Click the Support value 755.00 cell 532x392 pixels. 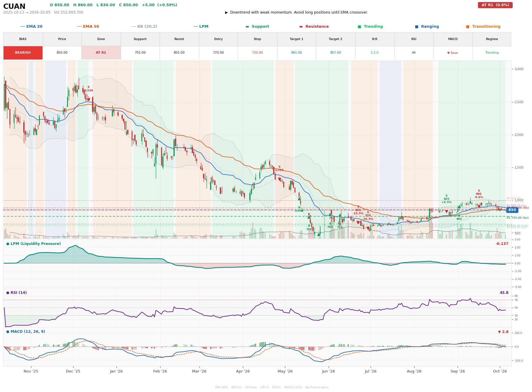tap(140, 53)
